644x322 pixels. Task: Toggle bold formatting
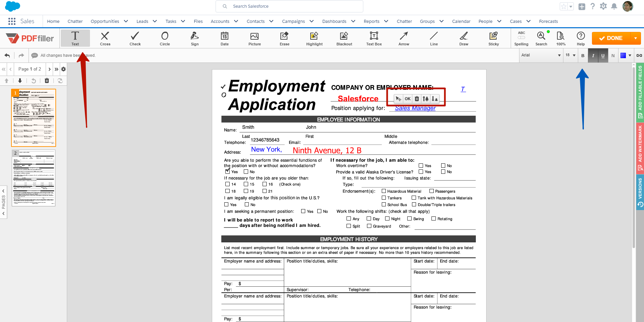583,56
